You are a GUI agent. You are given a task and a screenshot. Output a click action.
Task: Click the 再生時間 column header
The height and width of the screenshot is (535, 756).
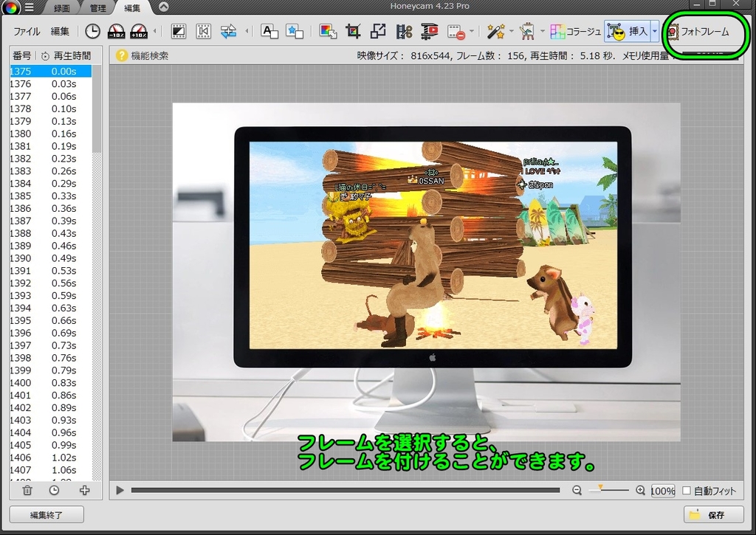[67, 56]
